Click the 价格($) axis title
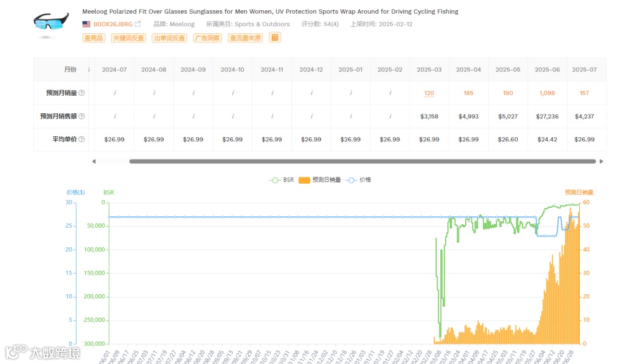 (76, 192)
